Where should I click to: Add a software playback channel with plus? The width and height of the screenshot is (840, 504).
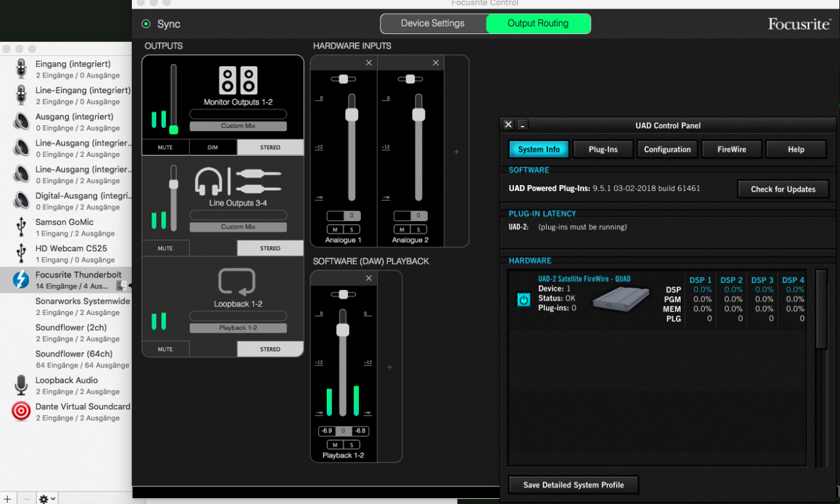point(389,367)
